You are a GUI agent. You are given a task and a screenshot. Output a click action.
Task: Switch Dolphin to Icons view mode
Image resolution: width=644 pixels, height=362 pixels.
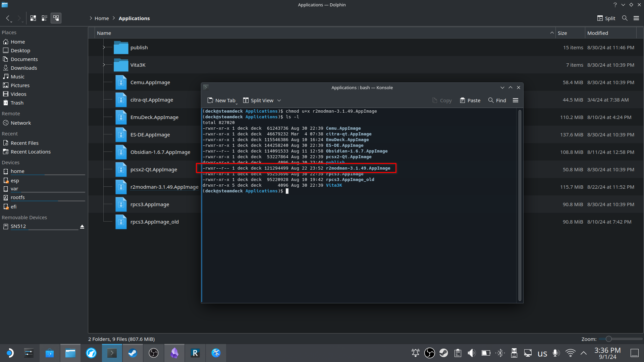(33, 18)
